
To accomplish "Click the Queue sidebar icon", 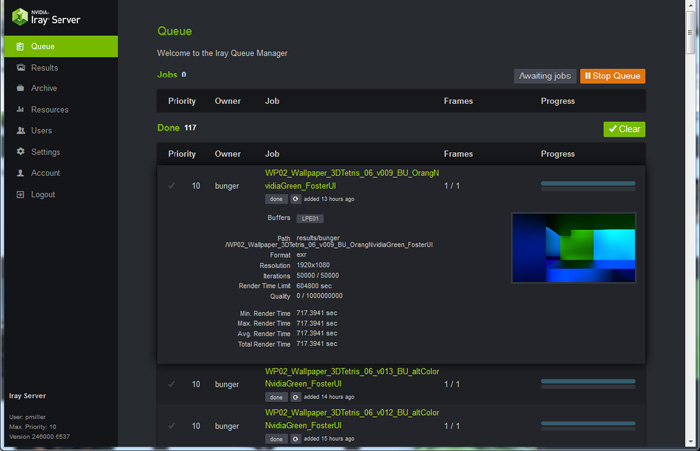I will (x=20, y=46).
